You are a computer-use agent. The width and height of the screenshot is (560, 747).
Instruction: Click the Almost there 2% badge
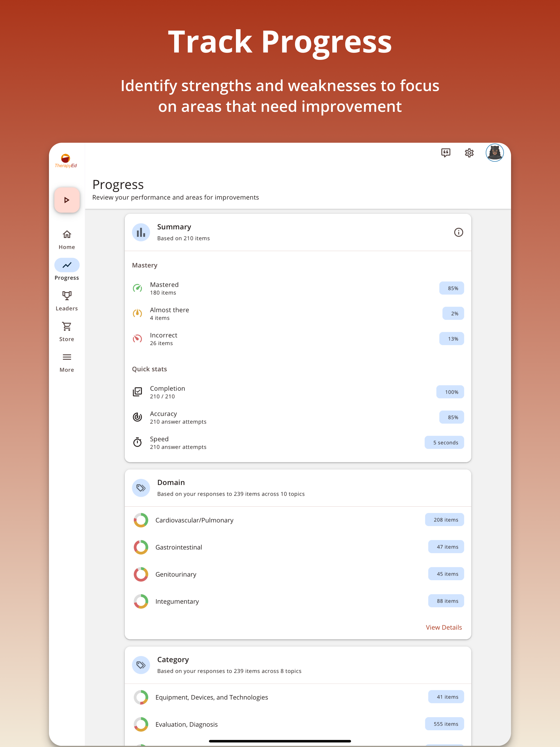point(453,313)
